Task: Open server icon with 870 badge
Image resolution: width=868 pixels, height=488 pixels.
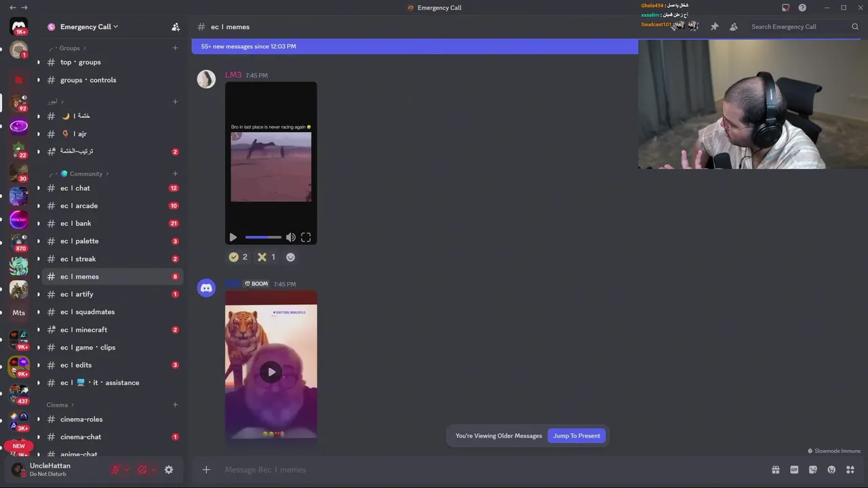Action: (x=19, y=242)
